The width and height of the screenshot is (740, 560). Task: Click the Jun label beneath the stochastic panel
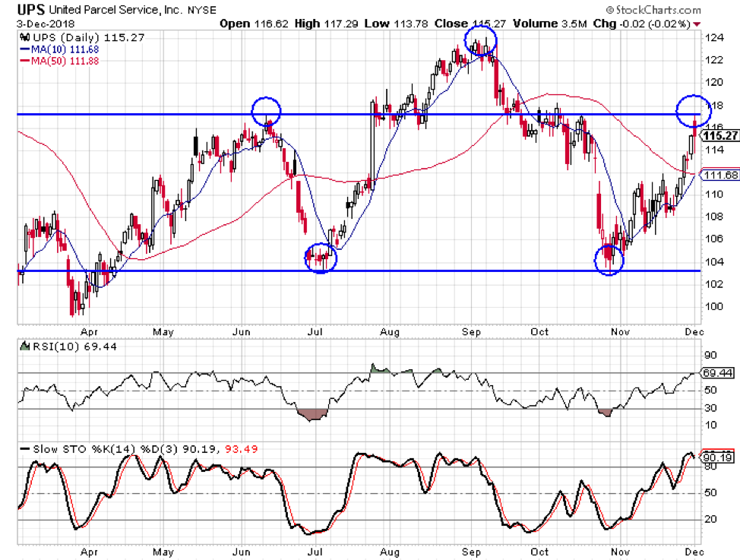pos(241,552)
